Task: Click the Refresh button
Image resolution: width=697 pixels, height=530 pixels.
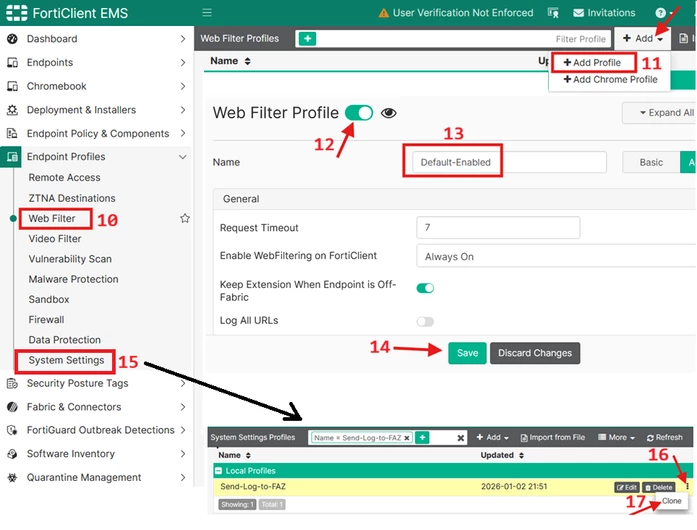Action: [665, 438]
